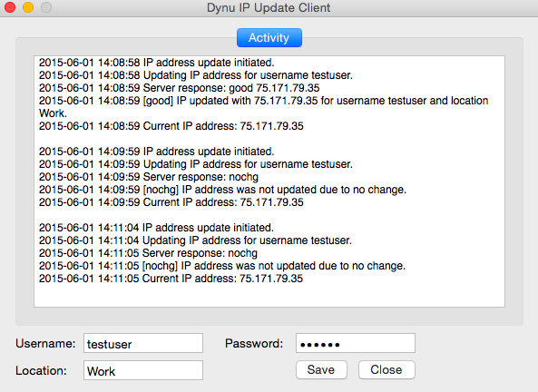Focus the Password input field
This screenshot has width=538, height=392.
(356, 343)
